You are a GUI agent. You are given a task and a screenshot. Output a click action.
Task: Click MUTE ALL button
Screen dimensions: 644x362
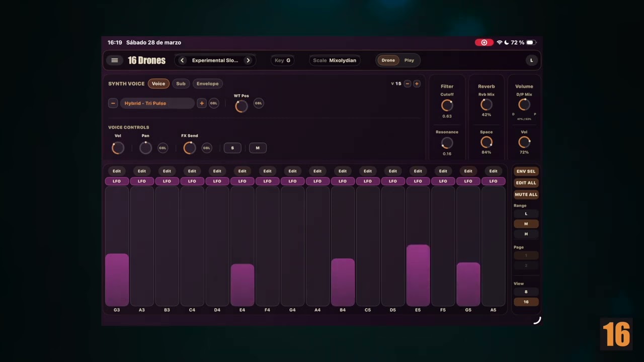click(x=526, y=195)
